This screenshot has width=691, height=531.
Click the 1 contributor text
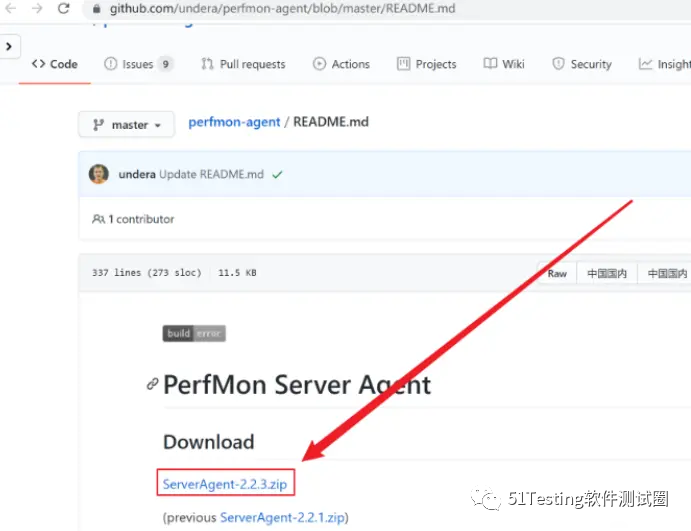pos(141,219)
